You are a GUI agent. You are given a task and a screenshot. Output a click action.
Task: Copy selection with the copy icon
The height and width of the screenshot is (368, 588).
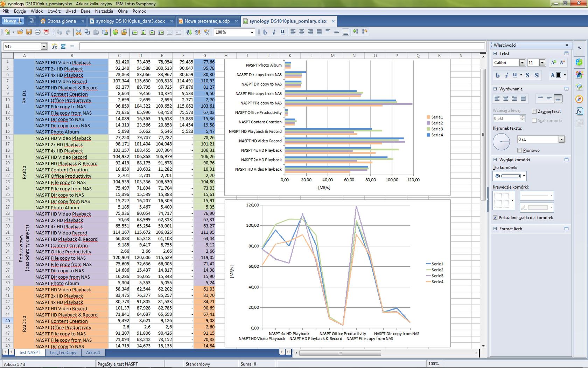(87, 32)
